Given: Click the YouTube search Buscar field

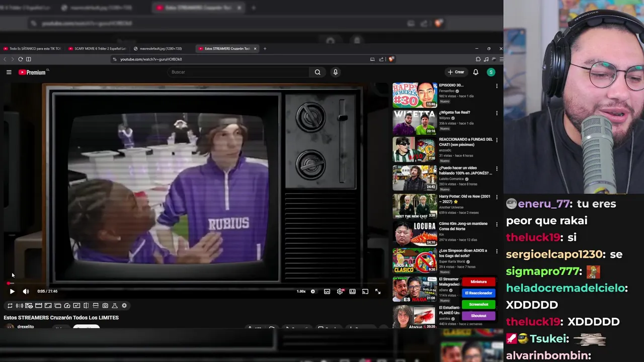Looking at the screenshot, I should (x=239, y=72).
